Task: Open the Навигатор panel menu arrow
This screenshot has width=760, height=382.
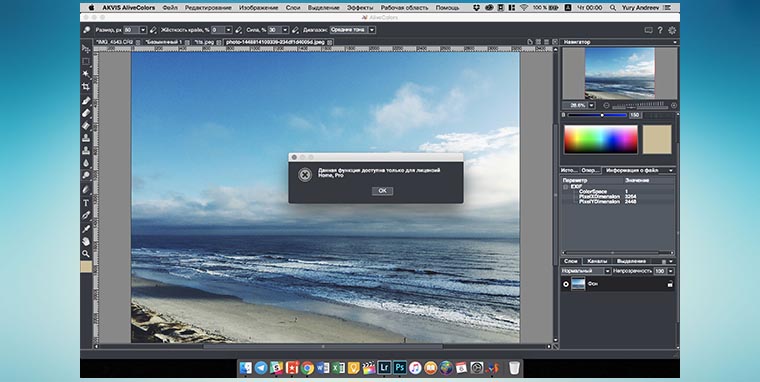Action: pos(674,42)
